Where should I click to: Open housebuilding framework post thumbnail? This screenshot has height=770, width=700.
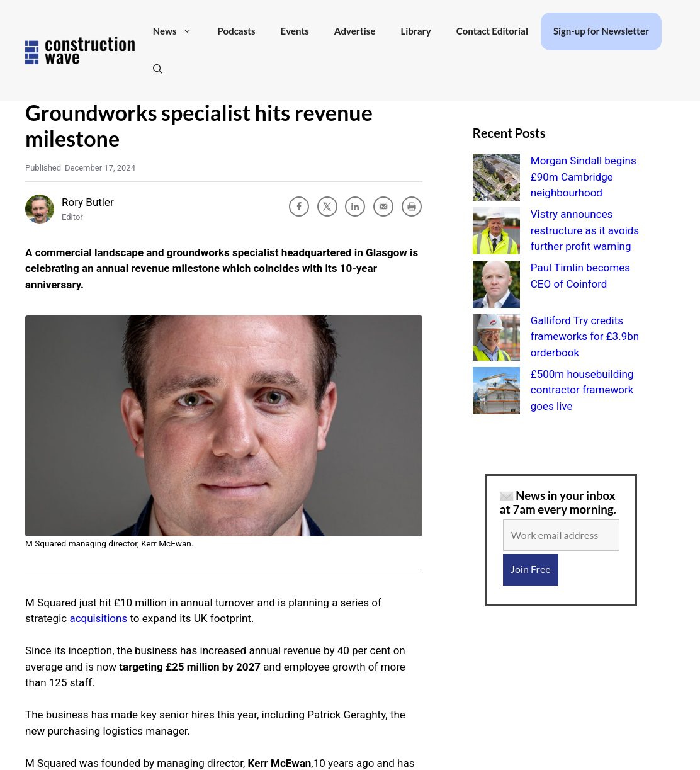click(x=496, y=390)
